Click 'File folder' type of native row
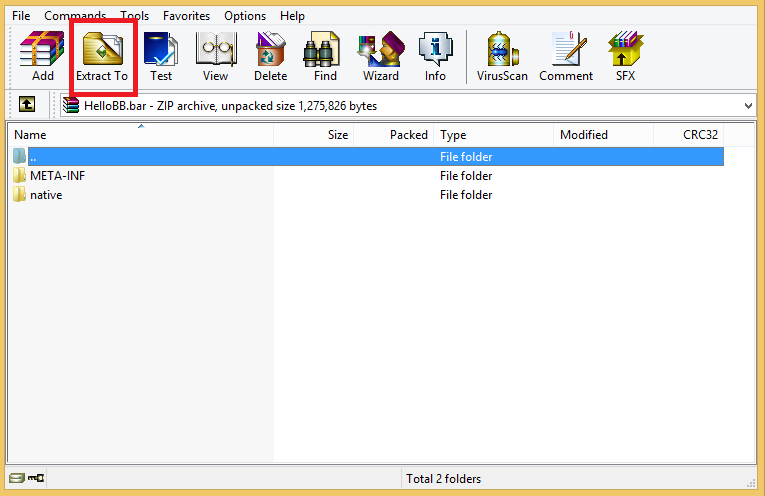The width and height of the screenshot is (765, 496). 466,195
